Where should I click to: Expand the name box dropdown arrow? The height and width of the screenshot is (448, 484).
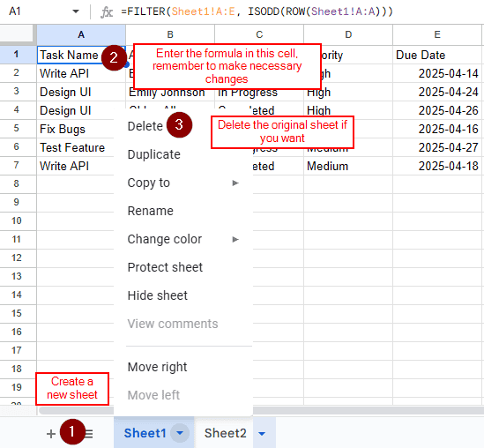click(x=76, y=11)
